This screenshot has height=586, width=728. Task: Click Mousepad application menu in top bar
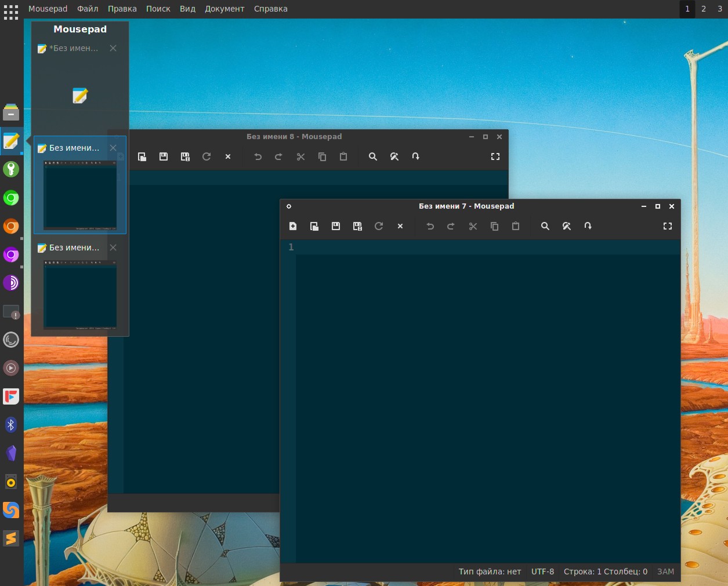(x=48, y=9)
